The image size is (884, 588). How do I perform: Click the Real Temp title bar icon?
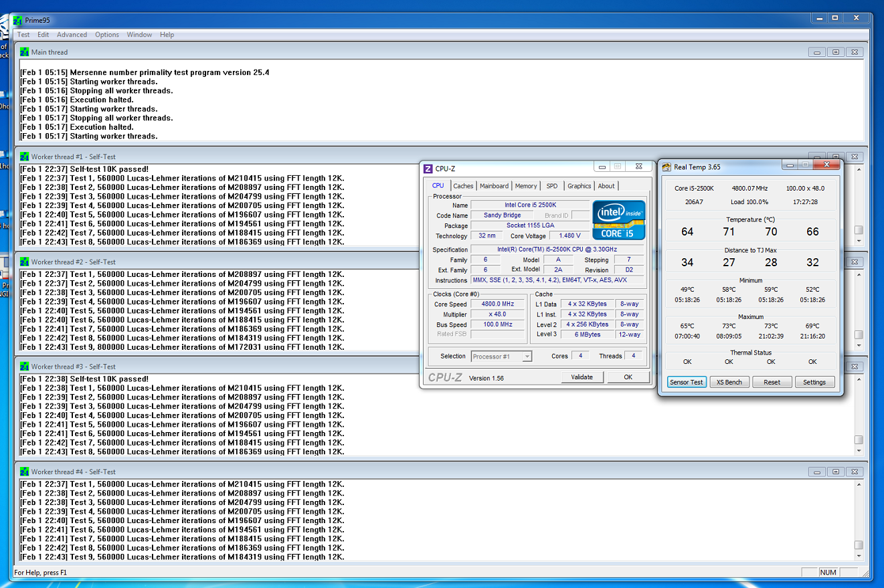pyautogui.click(x=667, y=167)
